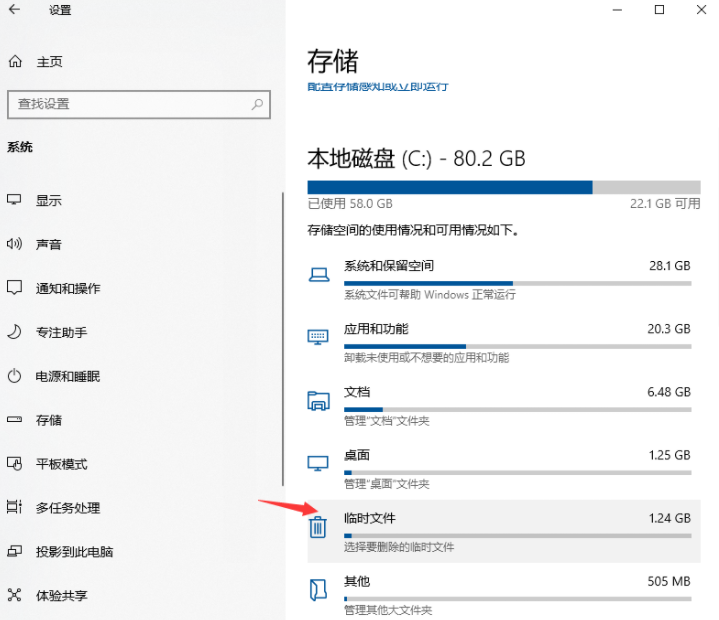Click the Local Disk C: usage bar
This screenshot has width=719, height=620.
click(x=503, y=187)
